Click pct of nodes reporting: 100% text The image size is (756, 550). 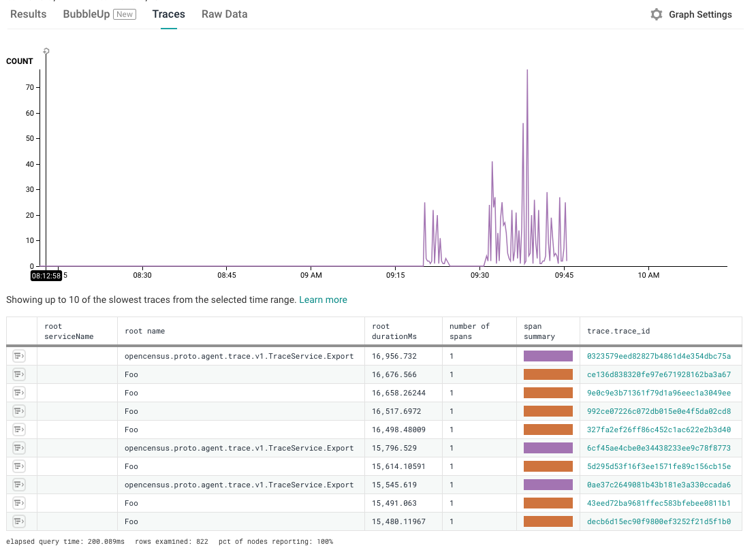pyautogui.click(x=276, y=541)
